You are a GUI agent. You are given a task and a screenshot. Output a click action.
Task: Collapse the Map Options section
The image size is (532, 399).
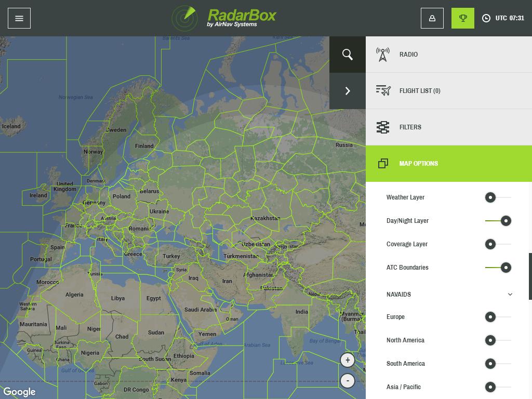tap(449, 164)
